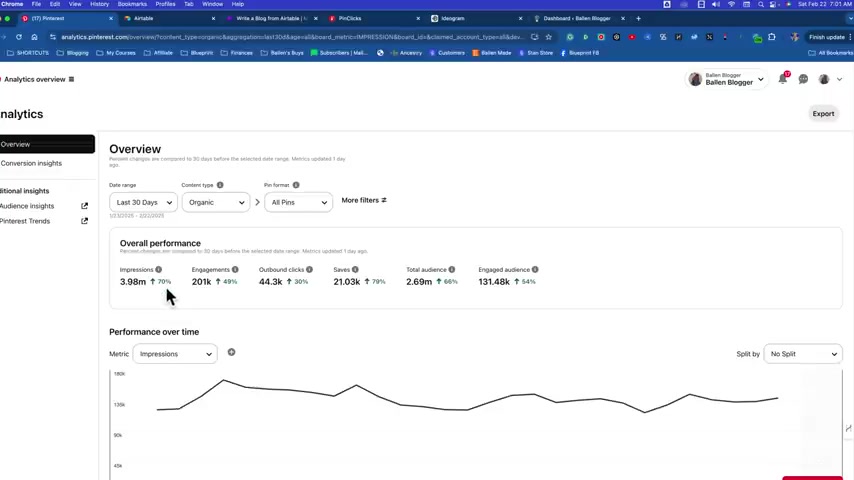This screenshot has height=480, width=854.
Task: Expand the chevron next to profile avatar
Action: click(839, 80)
